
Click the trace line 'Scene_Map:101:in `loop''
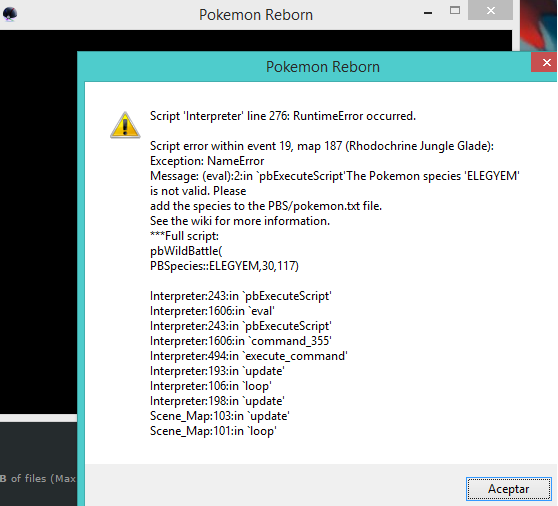[213, 431]
